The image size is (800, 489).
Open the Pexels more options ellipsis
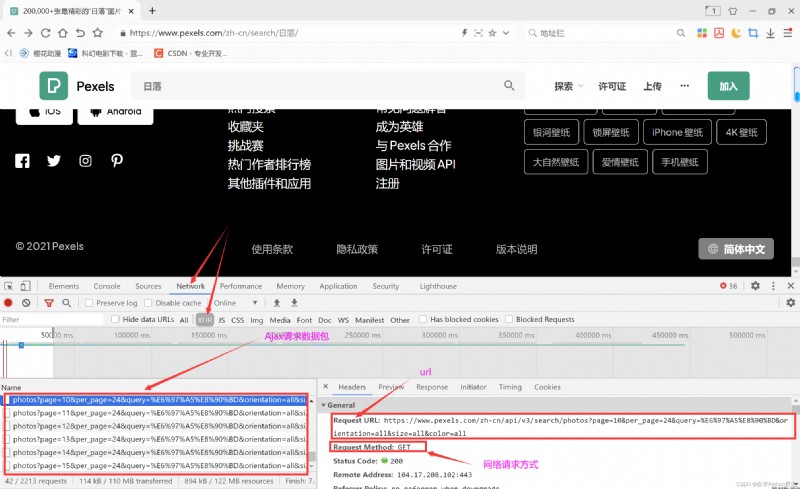(685, 86)
